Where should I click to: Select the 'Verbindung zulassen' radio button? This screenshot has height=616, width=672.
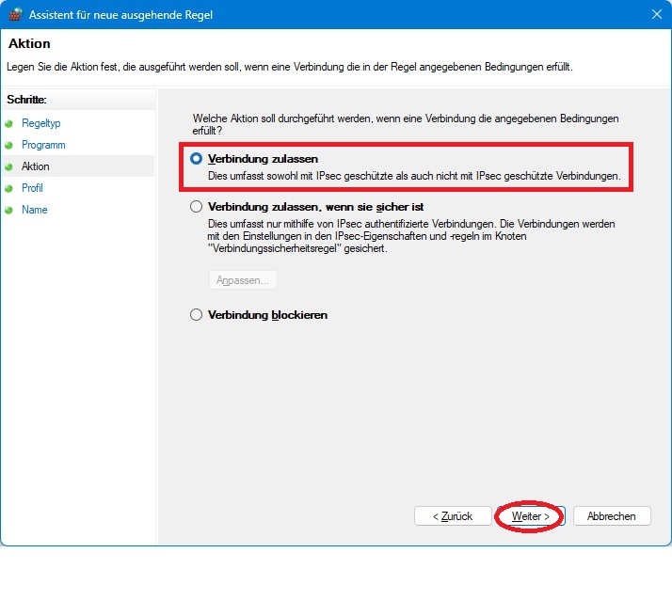pos(196,159)
